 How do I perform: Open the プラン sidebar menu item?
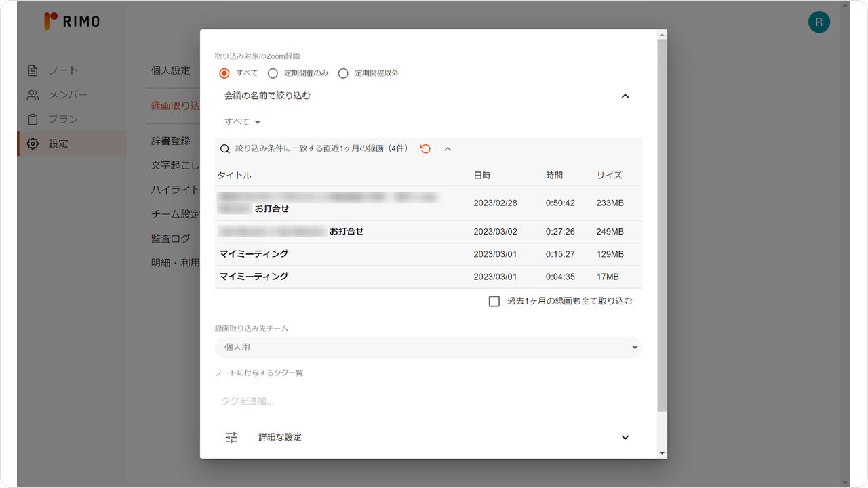pyautogui.click(x=72, y=119)
